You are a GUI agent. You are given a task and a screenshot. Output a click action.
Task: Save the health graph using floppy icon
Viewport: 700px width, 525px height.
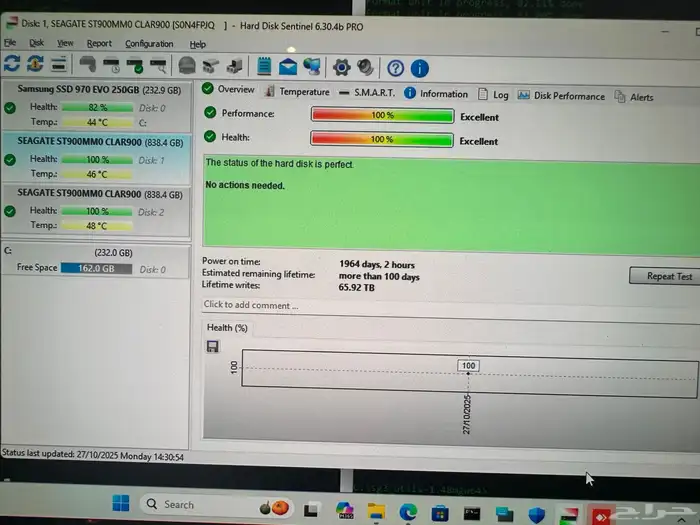[x=213, y=347]
